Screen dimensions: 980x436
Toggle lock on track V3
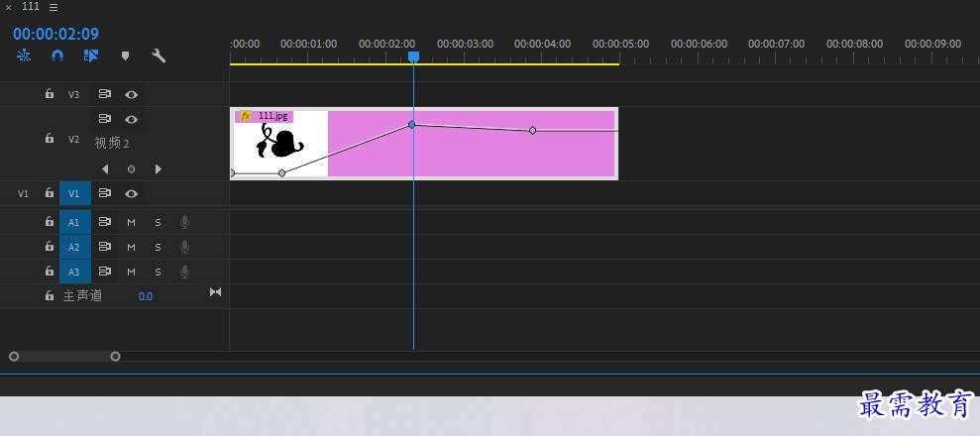[50, 94]
